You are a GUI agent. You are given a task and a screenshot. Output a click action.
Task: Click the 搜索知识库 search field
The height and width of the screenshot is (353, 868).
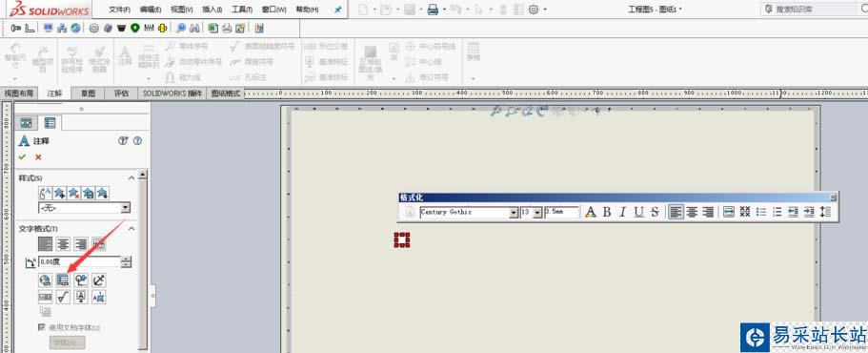coord(814,10)
